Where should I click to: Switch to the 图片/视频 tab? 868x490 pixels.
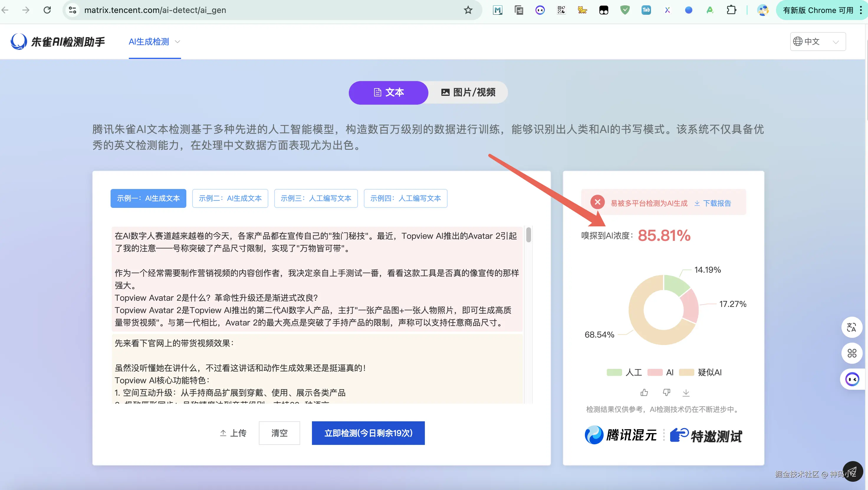tap(468, 92)
